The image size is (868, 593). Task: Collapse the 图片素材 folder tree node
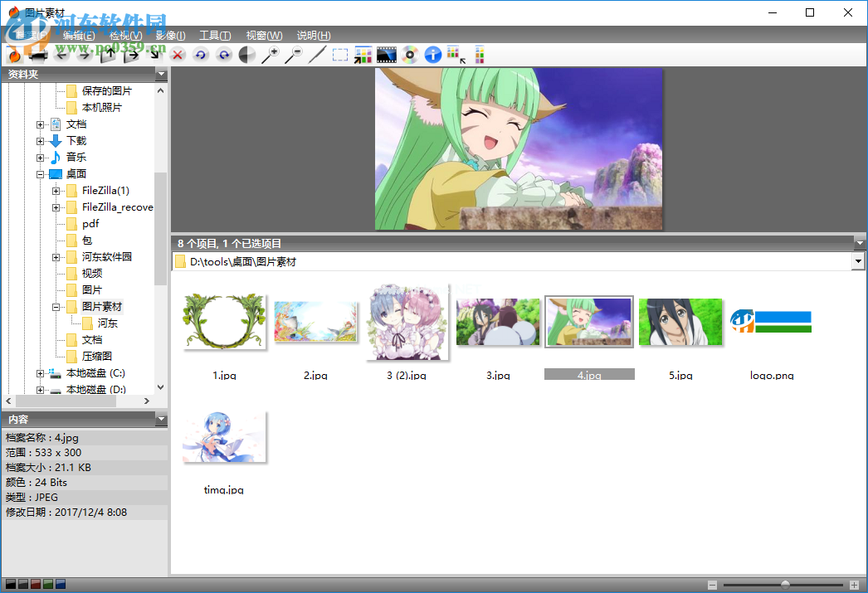click(56, 307)
